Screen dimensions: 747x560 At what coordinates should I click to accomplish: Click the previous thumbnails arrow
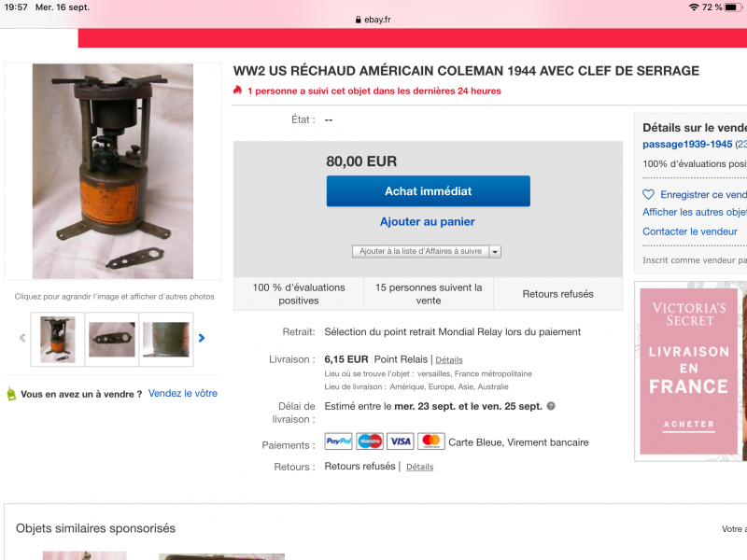point(21,338)
